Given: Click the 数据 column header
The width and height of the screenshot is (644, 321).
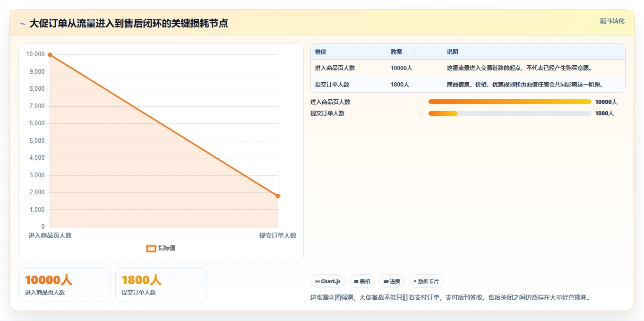Looking at the screenshot, I should 396,52.
